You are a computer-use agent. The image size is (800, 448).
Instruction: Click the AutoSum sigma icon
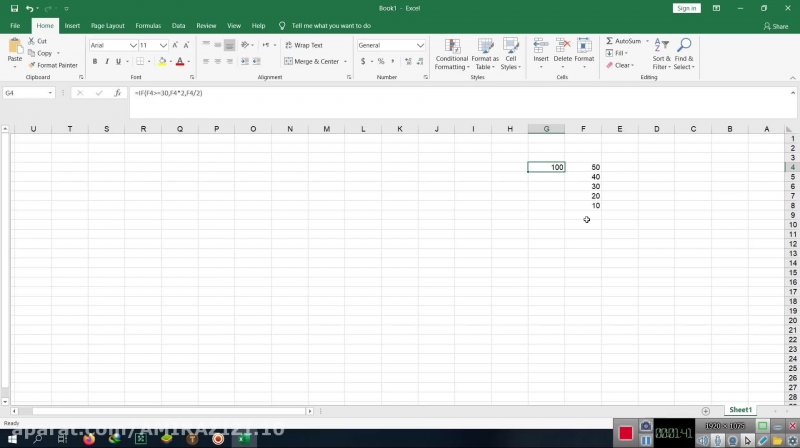[x=610, y=41]
